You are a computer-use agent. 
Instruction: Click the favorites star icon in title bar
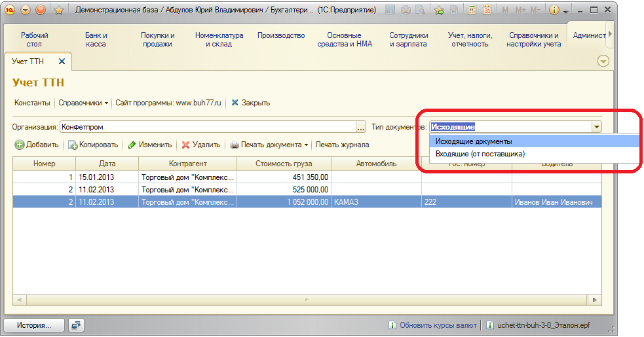click(x=58, y=10)
